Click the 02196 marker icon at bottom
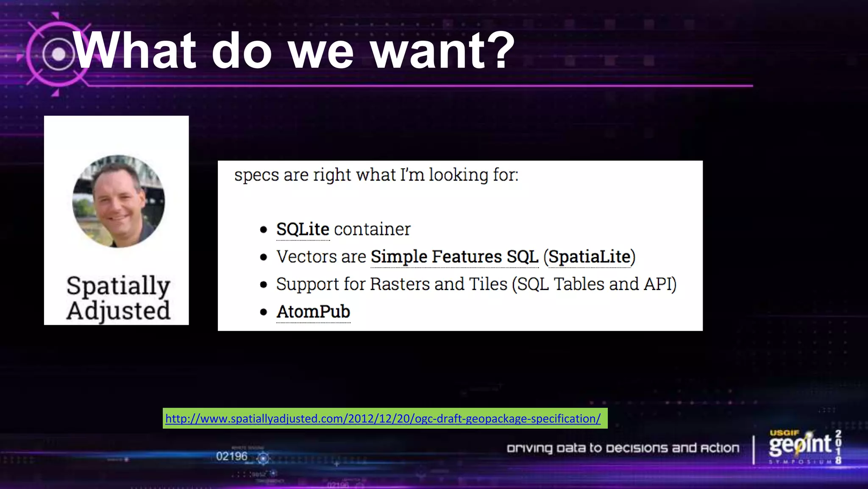 point(263,458)
